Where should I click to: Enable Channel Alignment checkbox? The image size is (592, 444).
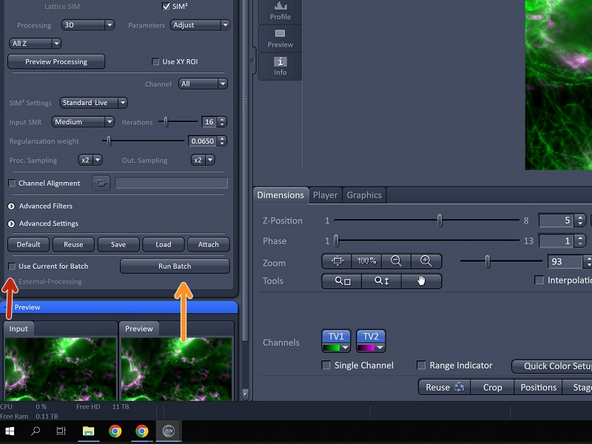click(12, 183)
